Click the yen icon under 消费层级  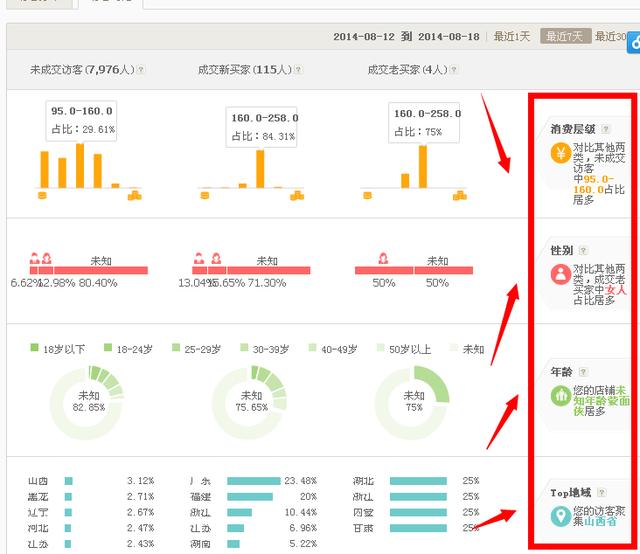560,154
